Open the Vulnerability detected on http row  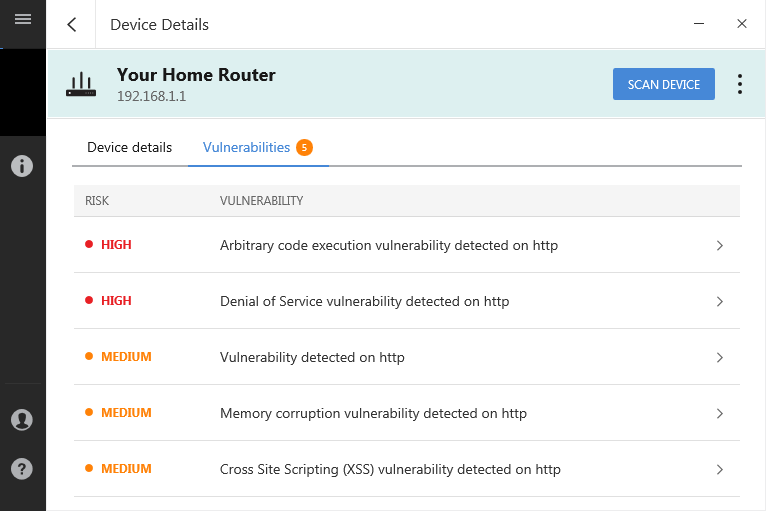pyautogui.click(x=406, y=357)
